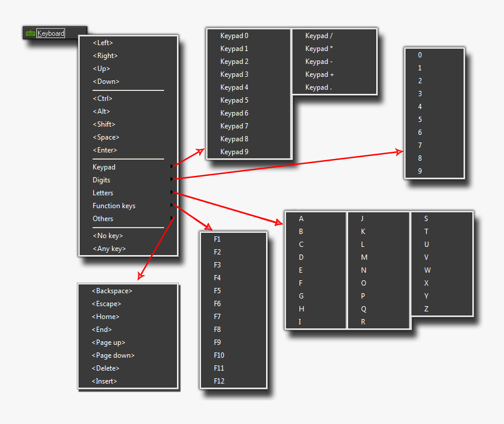Click the green Keyboard icon

(30, 33)
